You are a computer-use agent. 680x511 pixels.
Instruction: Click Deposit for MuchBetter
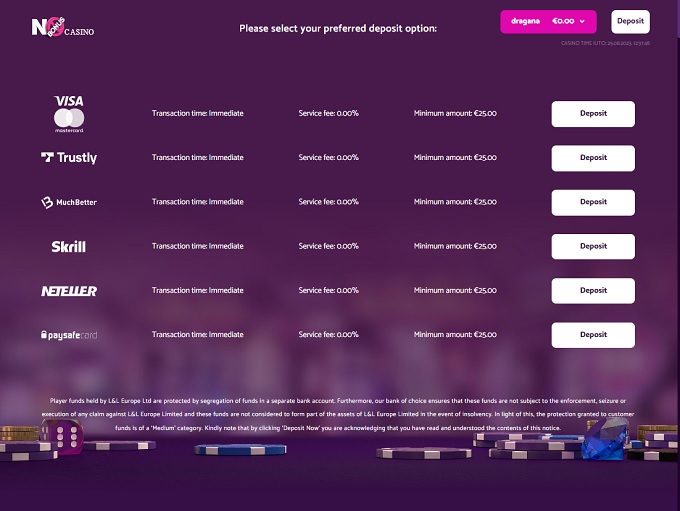click(x=593, y=202)
